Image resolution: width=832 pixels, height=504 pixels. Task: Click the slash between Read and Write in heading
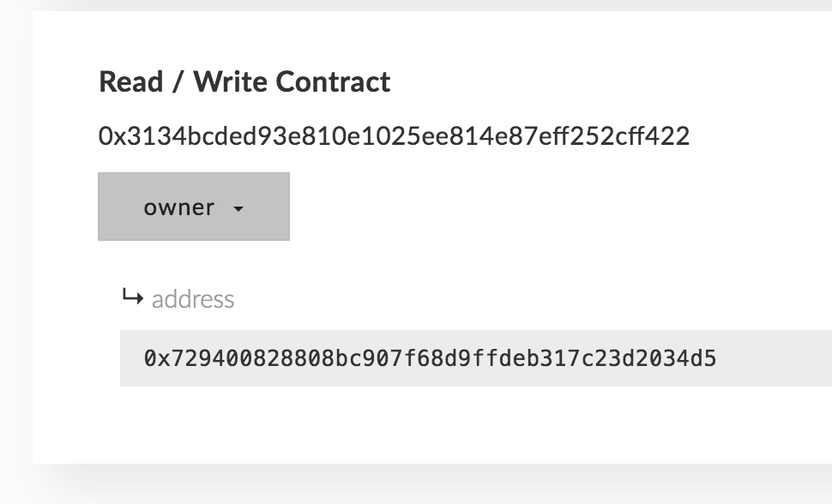(x=178, y=83)
